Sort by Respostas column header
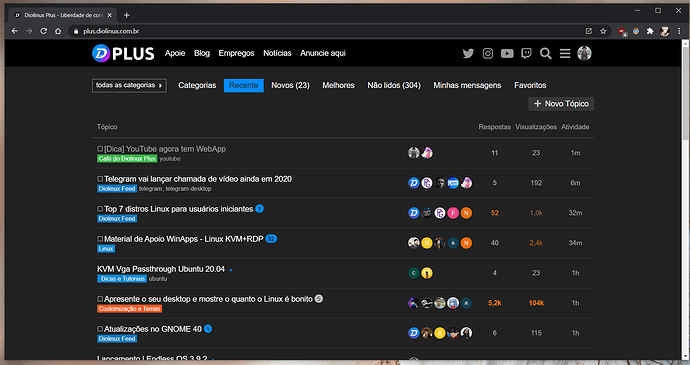Viewport: 690px width, 365px height. [x=495, y=127]
